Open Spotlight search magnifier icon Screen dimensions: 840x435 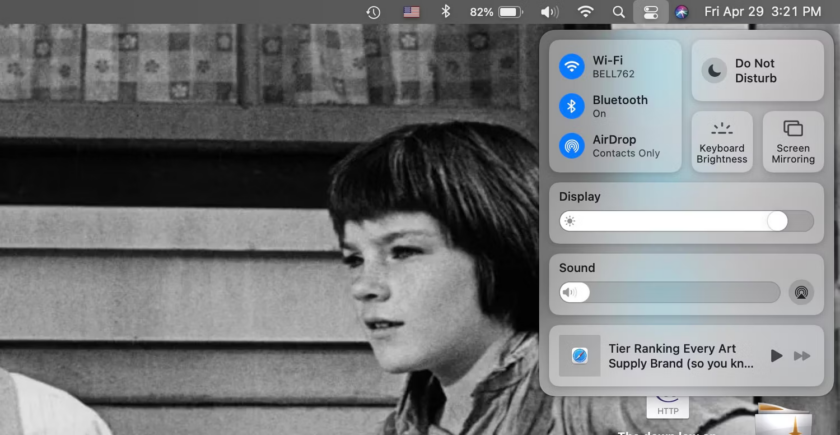(x=618, y=12)
